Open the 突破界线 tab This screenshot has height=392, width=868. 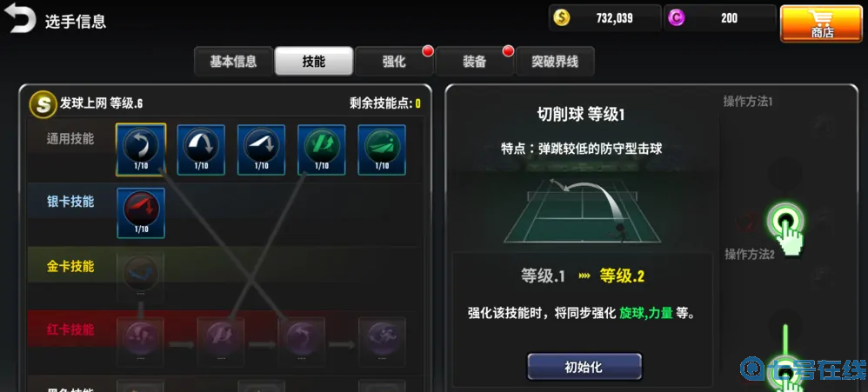click(555, 61)
